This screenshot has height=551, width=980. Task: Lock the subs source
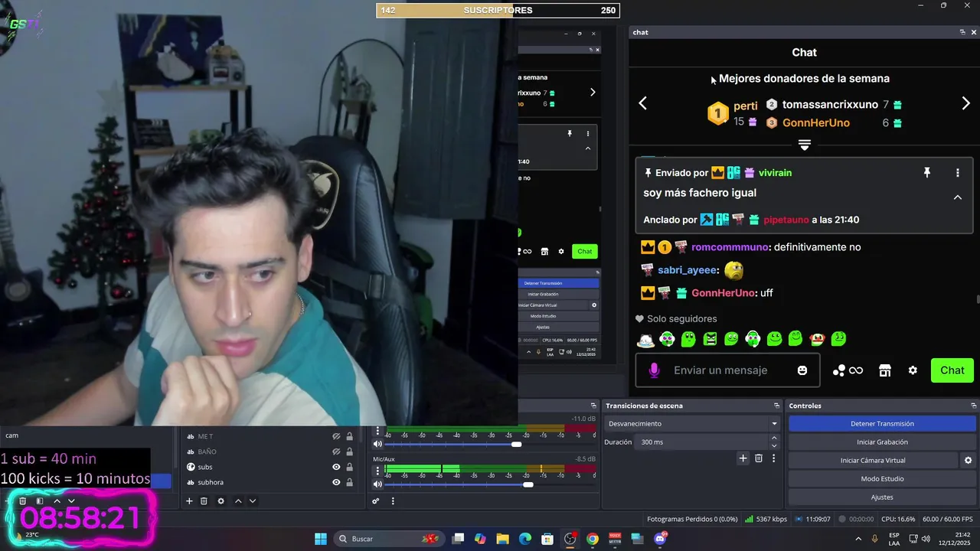point(350,467)
